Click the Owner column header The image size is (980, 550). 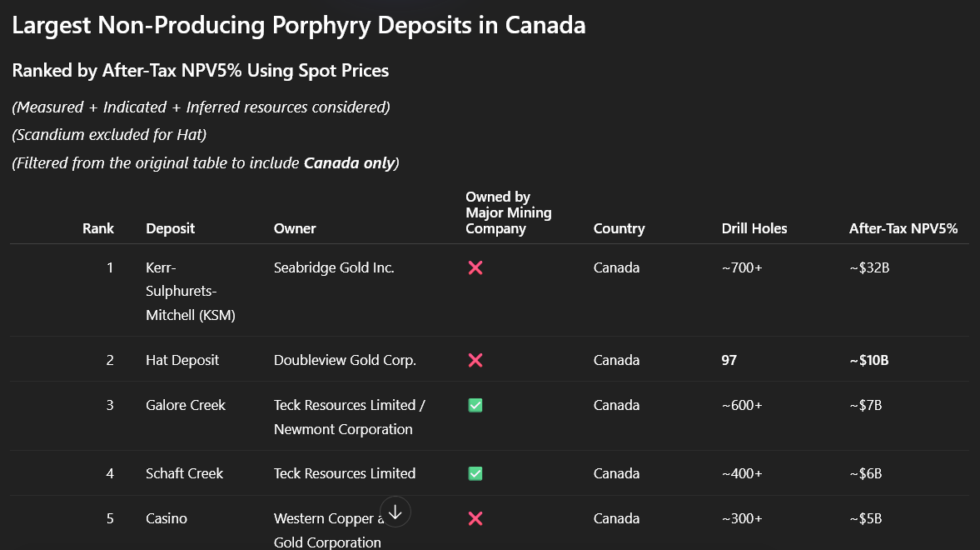point(295,228)
